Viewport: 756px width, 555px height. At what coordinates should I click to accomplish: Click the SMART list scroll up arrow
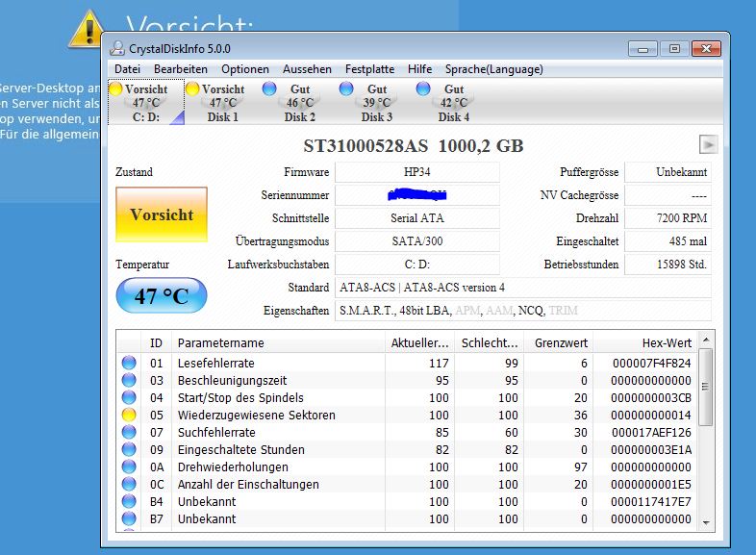tap(706, 340)
